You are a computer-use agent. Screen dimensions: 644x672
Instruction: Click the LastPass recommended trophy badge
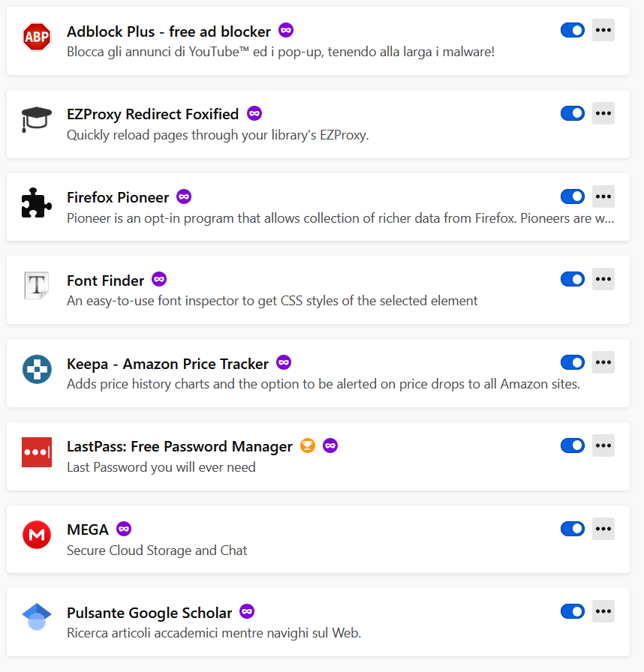[308, 446]
